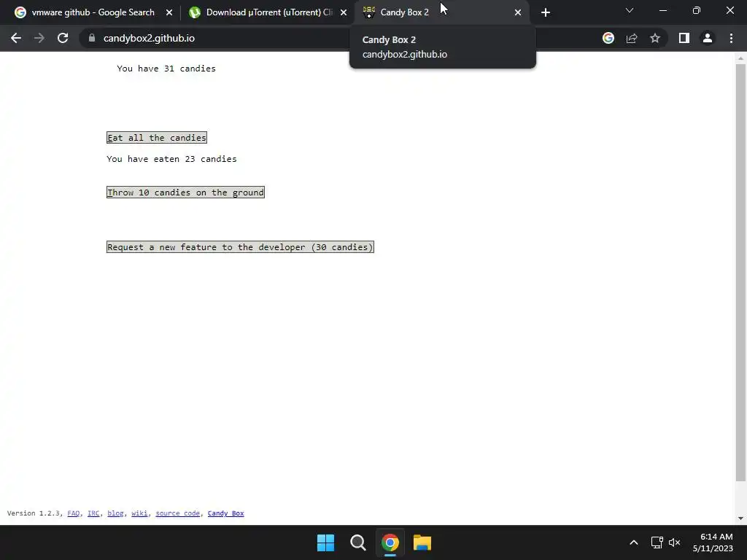Click the browser forward arrow

[39, 38]
